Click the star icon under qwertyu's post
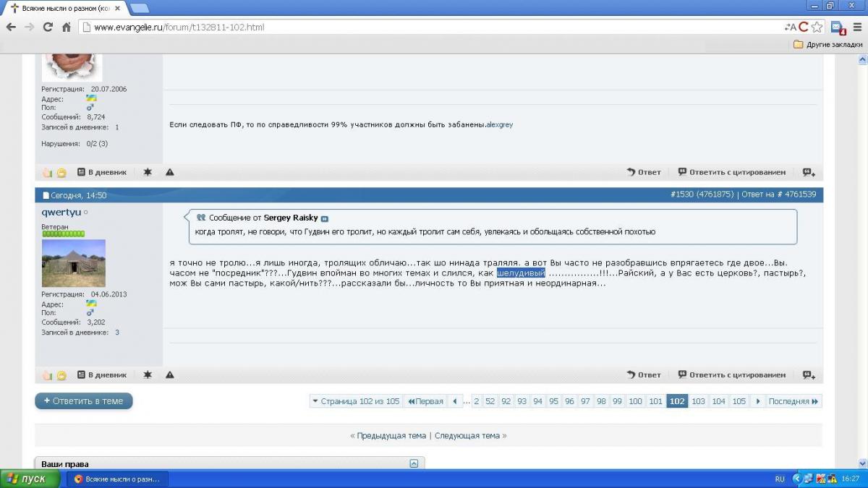Image resolution: width=868 pixels, height=488 pixels. (x=148, y=375)
